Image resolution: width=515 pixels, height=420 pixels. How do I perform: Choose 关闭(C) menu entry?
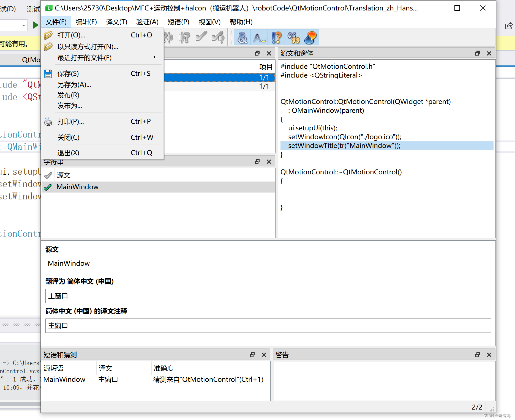pos(102,138)
